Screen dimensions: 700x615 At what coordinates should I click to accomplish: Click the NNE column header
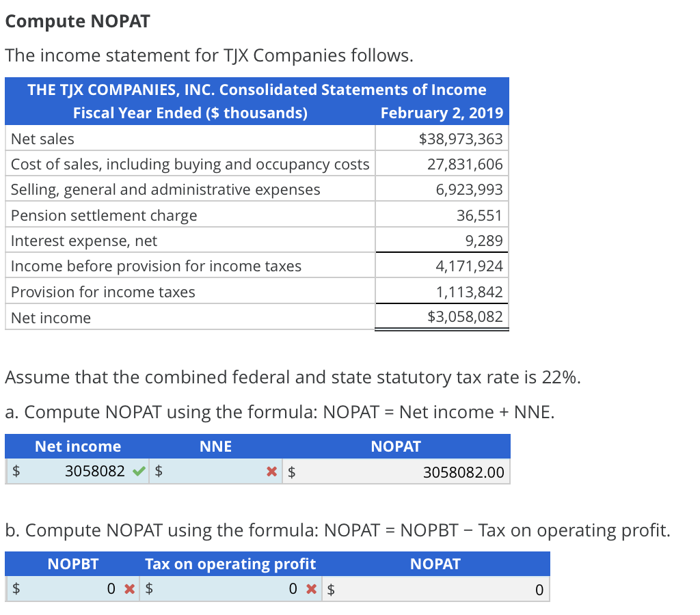click(x=215, y=446)
